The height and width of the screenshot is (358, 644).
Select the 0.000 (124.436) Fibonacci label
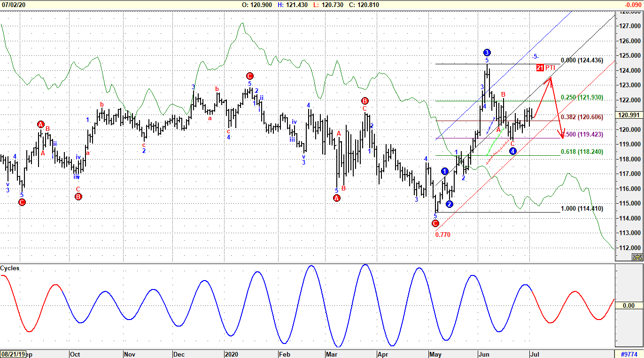582,61
